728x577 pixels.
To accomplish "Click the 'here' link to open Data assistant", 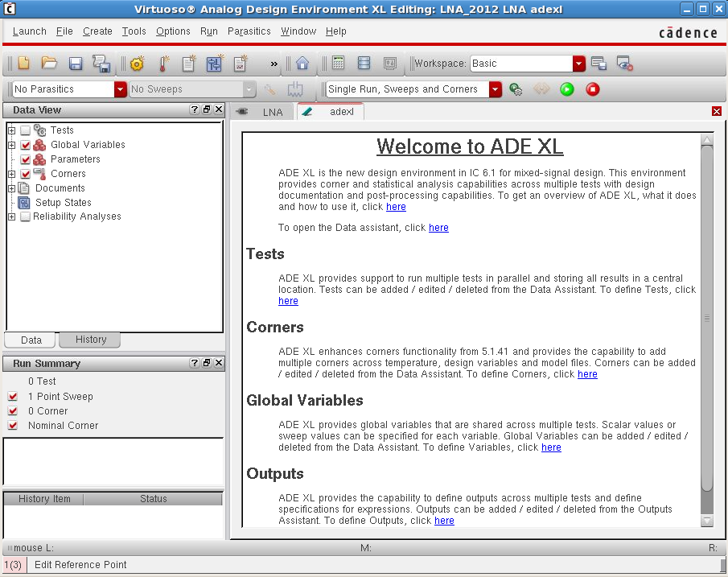I will 438,228.
